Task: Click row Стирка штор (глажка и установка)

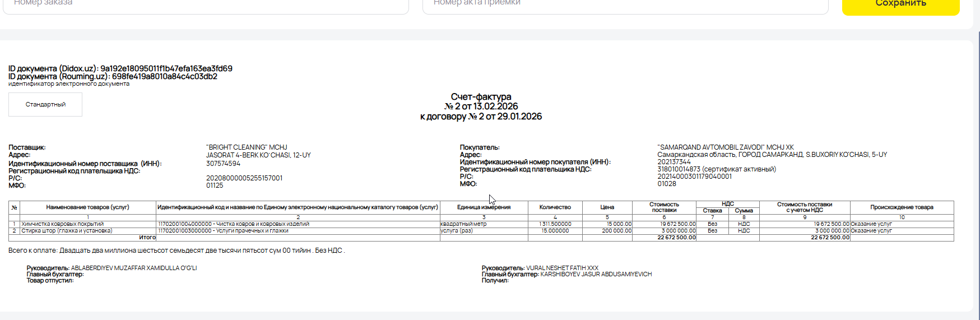Action: [67, 231]
